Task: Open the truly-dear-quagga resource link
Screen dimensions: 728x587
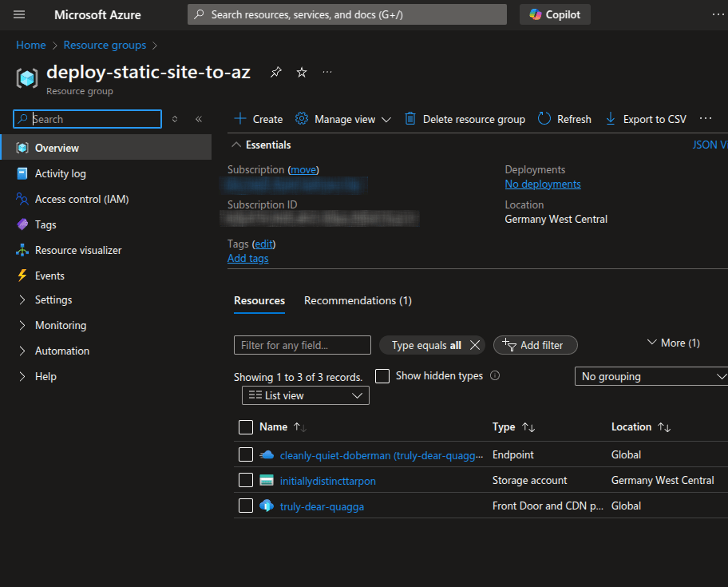Action: (322, 506)
